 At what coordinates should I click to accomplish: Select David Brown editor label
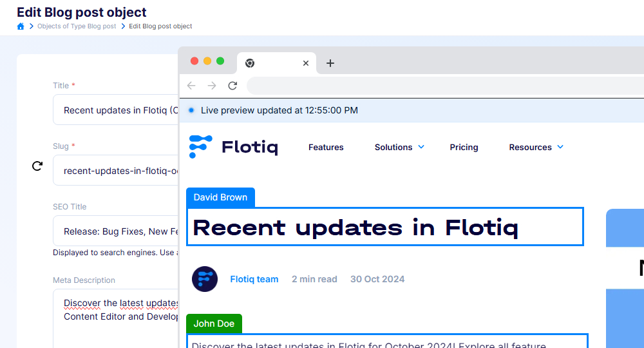tap(220, 197)
